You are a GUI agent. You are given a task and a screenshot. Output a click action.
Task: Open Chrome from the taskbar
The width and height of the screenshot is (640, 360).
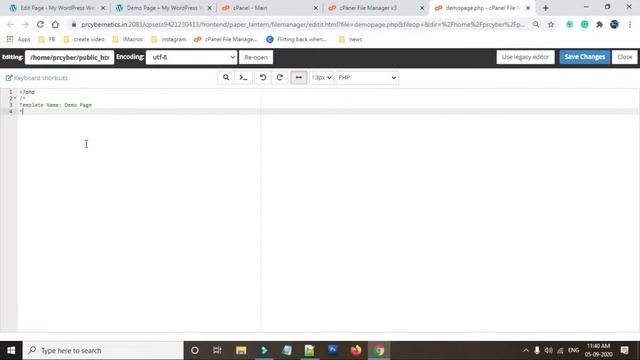click(x=379, y=350)
